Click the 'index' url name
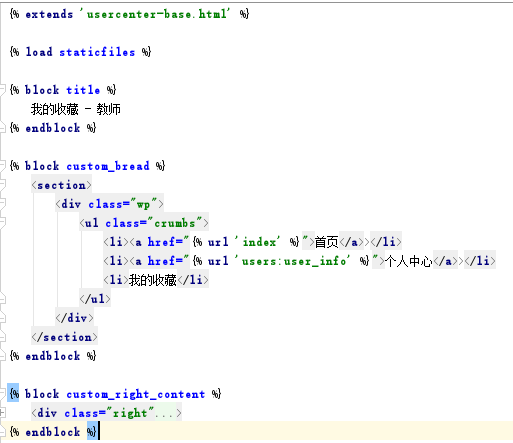 257,242
